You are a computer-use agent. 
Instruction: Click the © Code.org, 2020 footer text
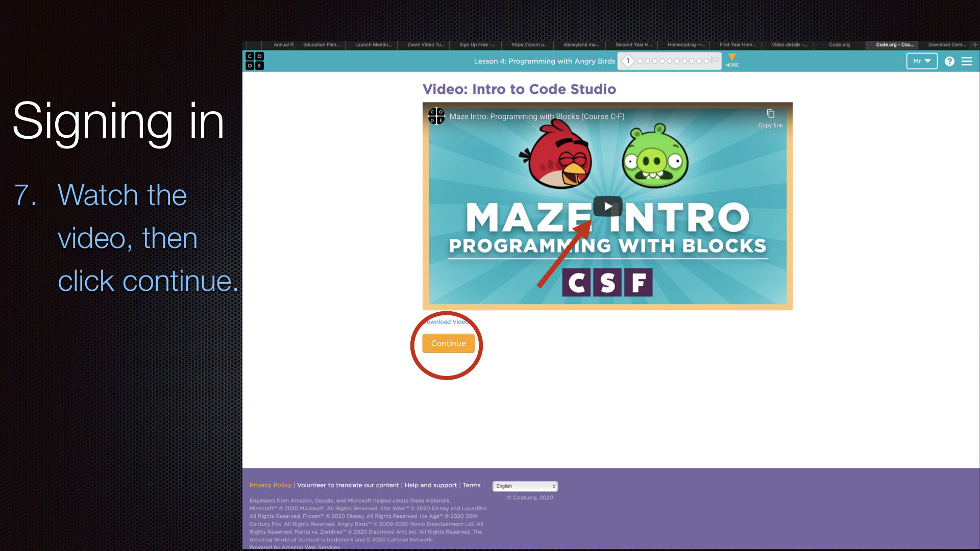(530, 497)
